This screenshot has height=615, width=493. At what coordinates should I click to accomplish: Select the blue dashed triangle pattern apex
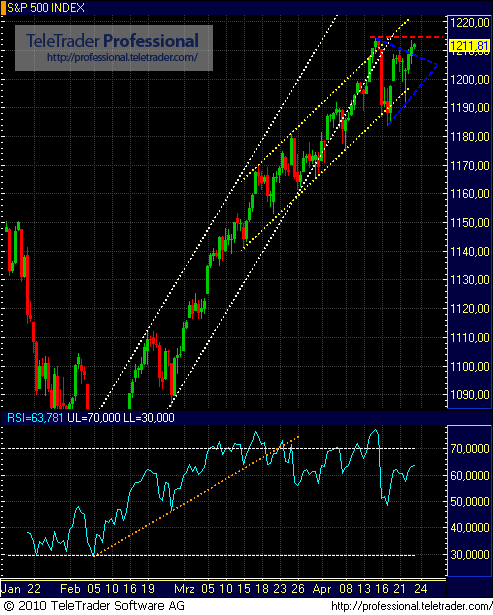point(436,65)
